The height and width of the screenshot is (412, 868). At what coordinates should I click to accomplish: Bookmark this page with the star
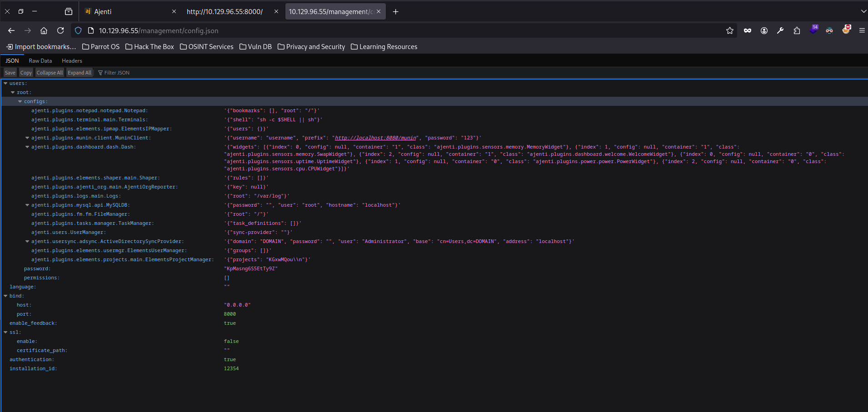coord(730,30)
